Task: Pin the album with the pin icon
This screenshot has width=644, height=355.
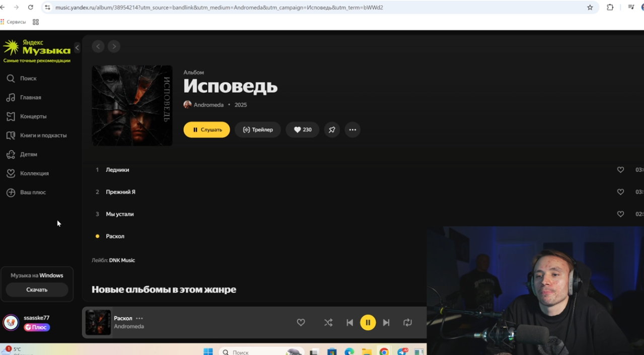Action: 332,130
